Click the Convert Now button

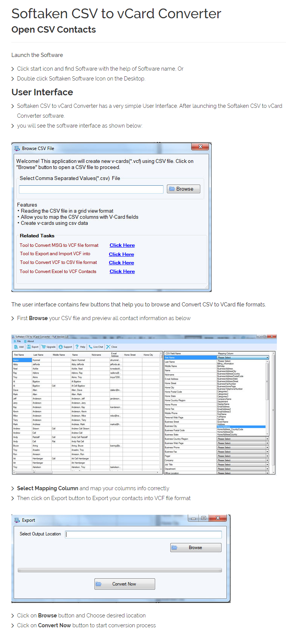tap(125, 584)
